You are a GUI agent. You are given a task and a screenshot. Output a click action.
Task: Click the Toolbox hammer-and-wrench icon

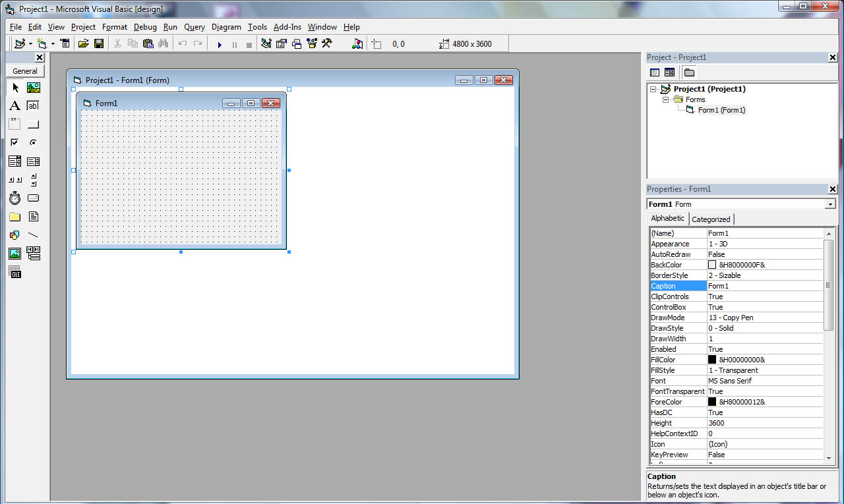pyautogui.click(x=327, y=44)
